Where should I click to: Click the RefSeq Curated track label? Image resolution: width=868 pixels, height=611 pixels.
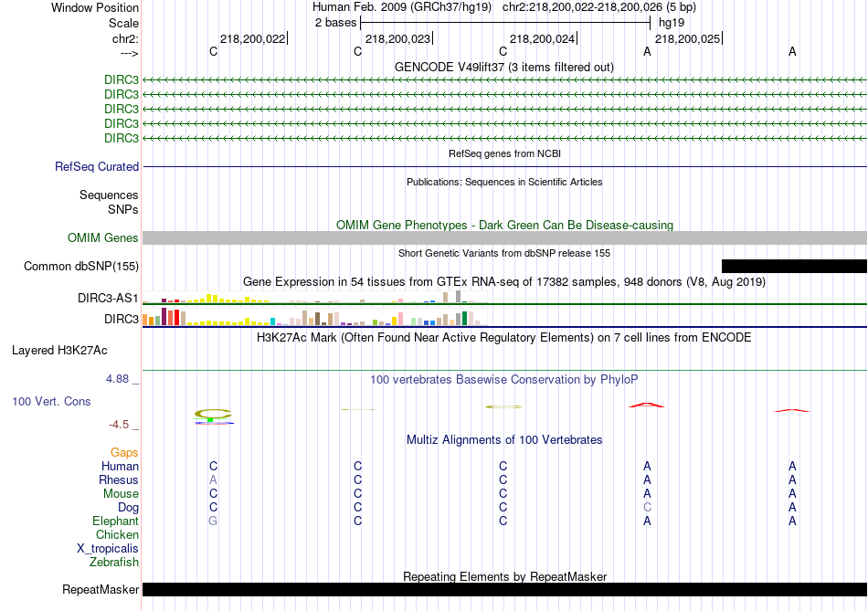click(x=97, y=166)
